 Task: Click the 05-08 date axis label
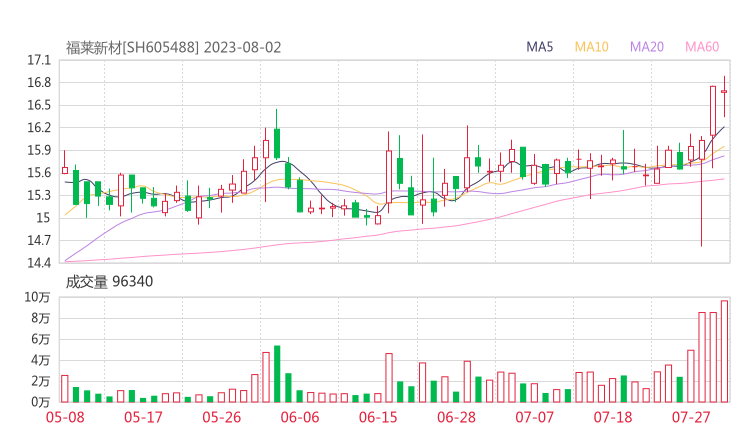click(65, 417)
